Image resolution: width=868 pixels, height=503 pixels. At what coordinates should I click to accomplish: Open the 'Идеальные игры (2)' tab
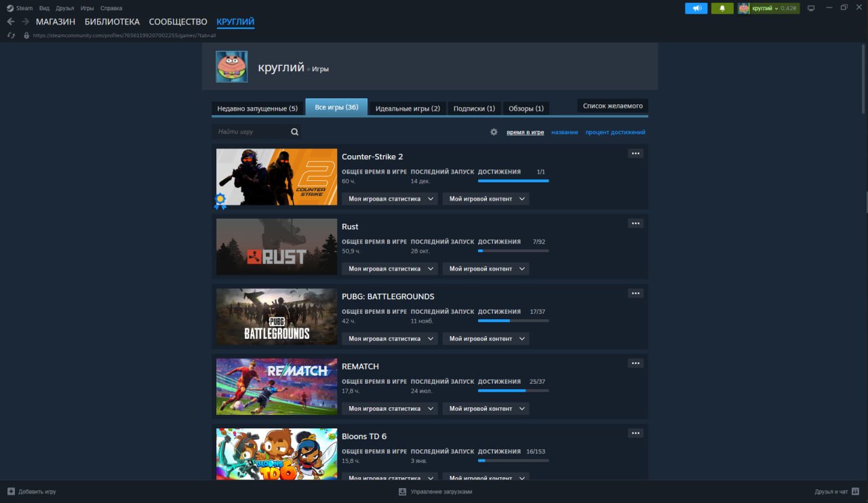407,108
